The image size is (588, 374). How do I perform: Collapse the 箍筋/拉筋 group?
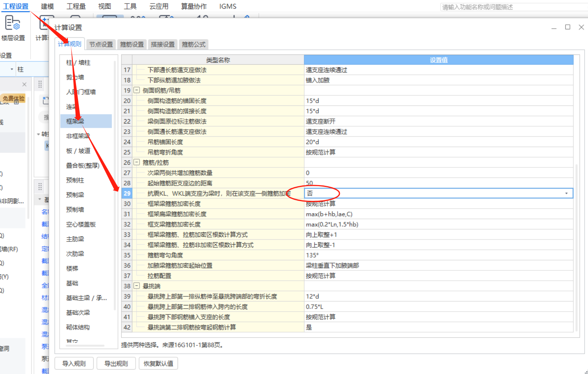137,162
